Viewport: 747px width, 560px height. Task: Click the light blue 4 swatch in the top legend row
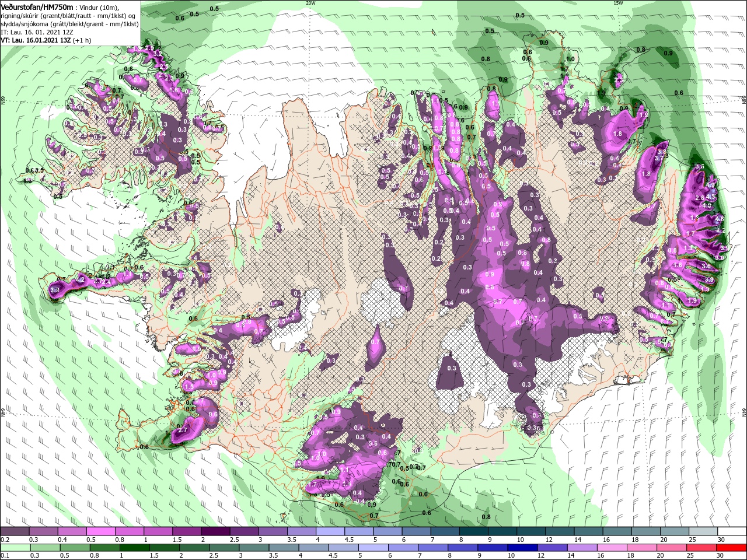pos(329,531)
